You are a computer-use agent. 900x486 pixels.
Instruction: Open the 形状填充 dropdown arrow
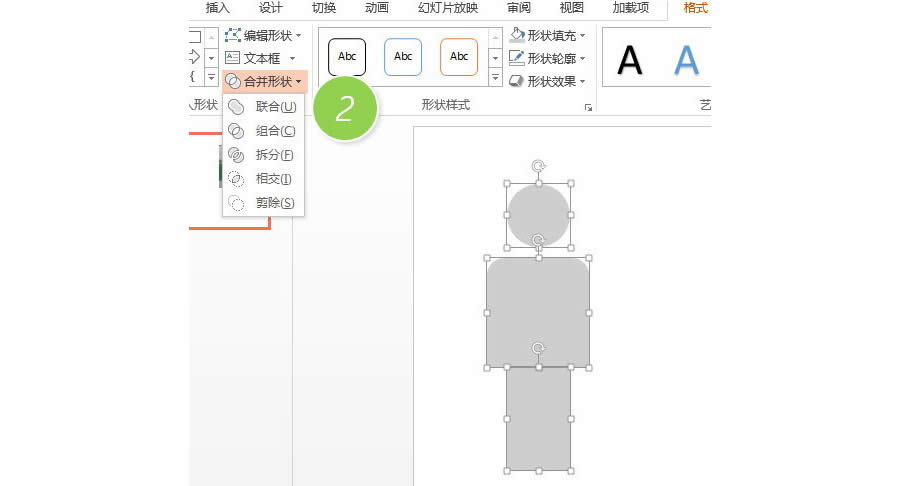(x=583, y=36)
